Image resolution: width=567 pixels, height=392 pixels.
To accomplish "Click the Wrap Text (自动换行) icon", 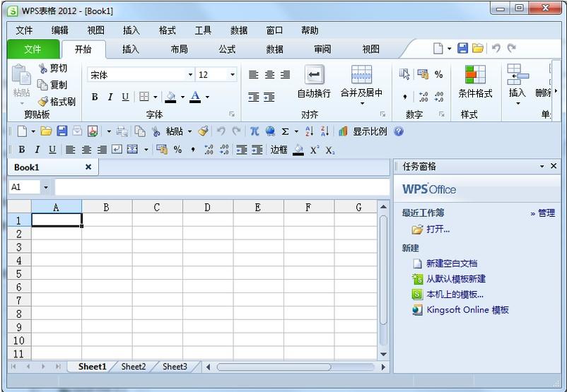I will pos(314,75).
